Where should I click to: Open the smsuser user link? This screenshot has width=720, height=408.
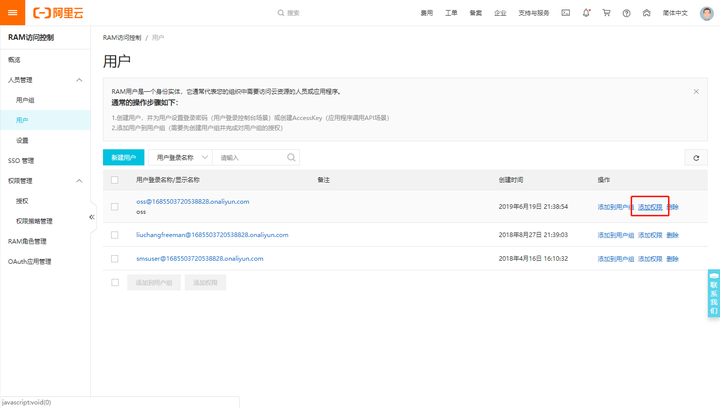tap(200, 258)
